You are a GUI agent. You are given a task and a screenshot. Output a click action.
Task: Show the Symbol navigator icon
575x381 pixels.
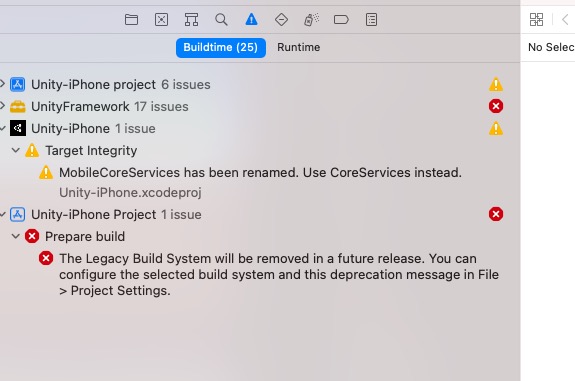[191, 19]
